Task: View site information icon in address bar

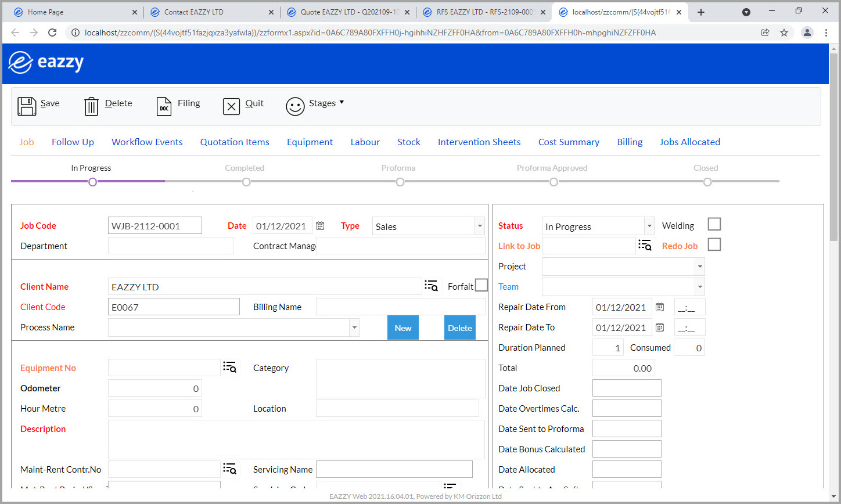Action: [76, 33]
